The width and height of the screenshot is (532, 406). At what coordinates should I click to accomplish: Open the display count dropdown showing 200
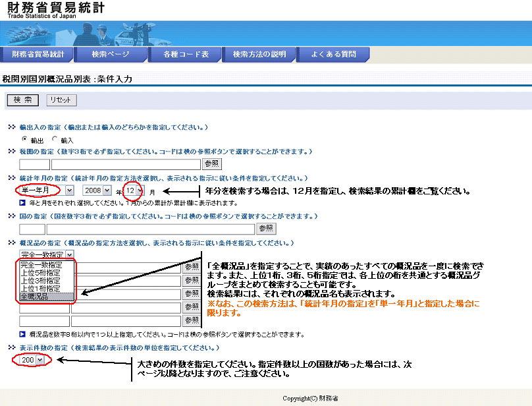tap(32, 359)
